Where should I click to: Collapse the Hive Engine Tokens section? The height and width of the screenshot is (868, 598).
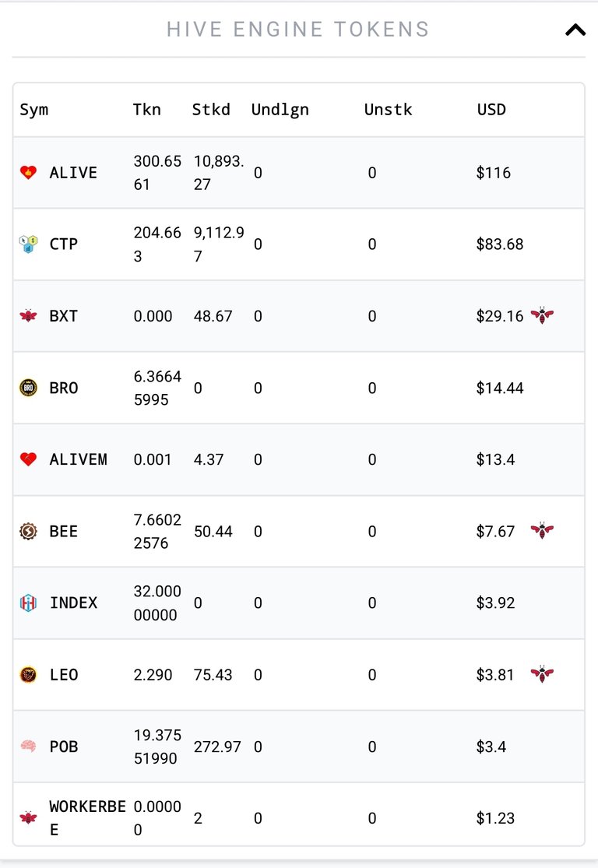575,30
